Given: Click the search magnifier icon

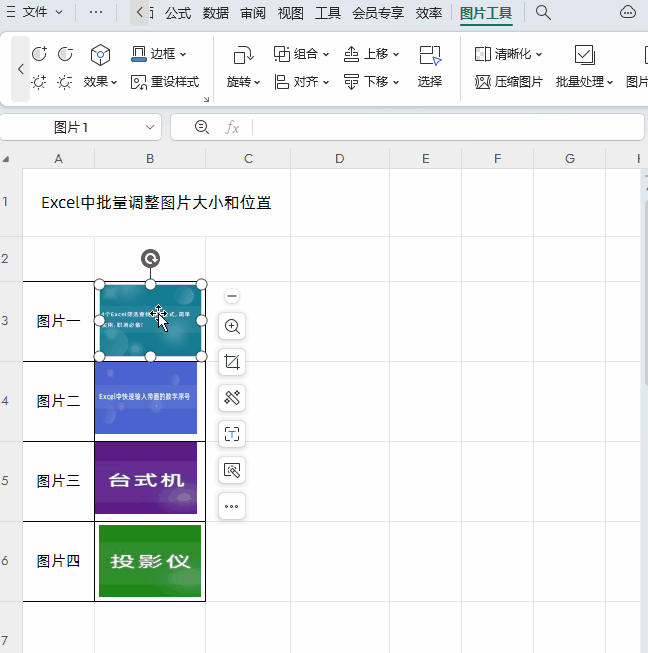Looking at the screenshot, I should [543, 13].
